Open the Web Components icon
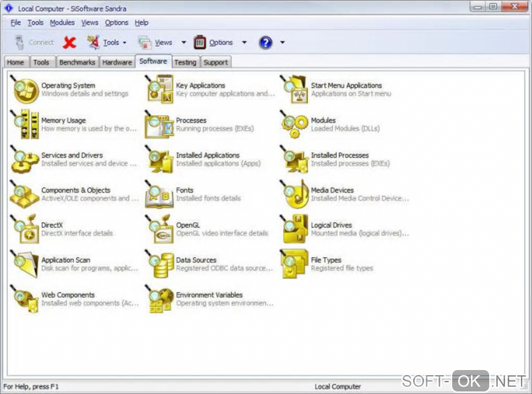This screenshot has width=532, height=394. pyautogui.click(x=25, y=299)
